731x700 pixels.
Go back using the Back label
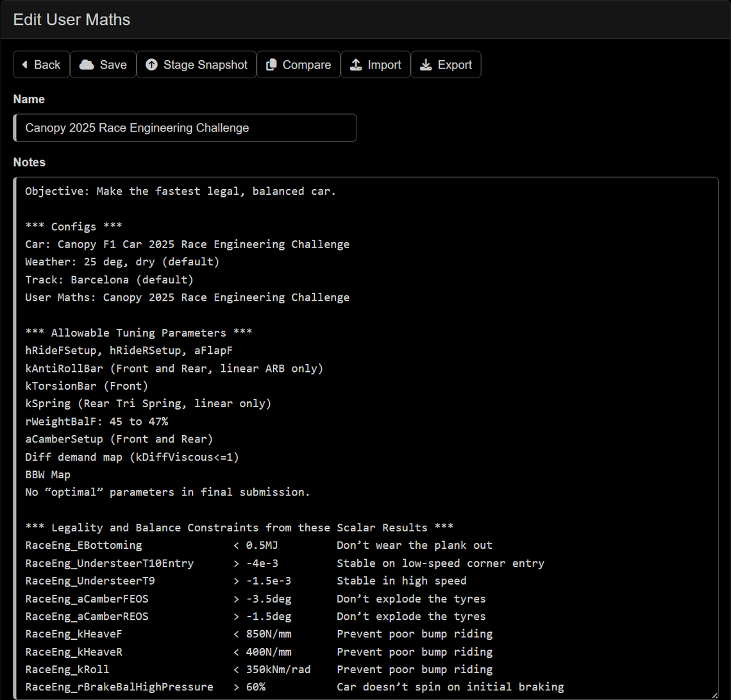tap(47, 65)
